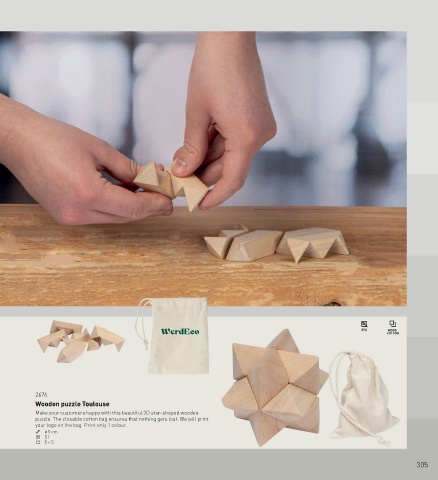Click the product description paragraph
This screenshot has height=480, width=438.
pyautogui.click(x=122, y=419)
